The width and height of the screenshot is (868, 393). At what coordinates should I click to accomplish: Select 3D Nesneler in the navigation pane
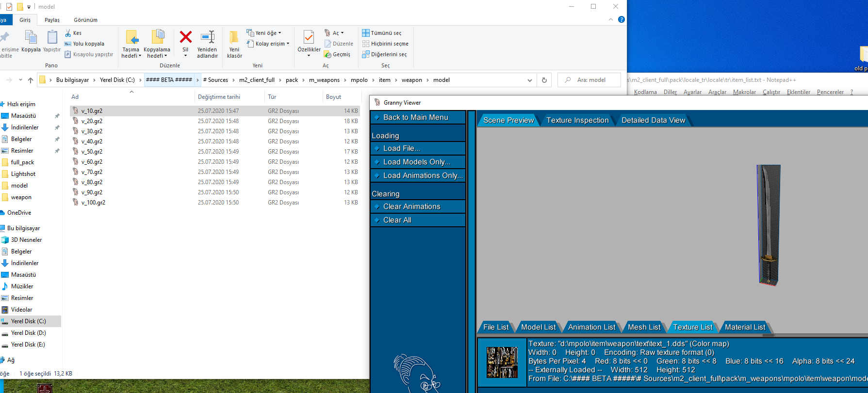(x=26, y=240)
